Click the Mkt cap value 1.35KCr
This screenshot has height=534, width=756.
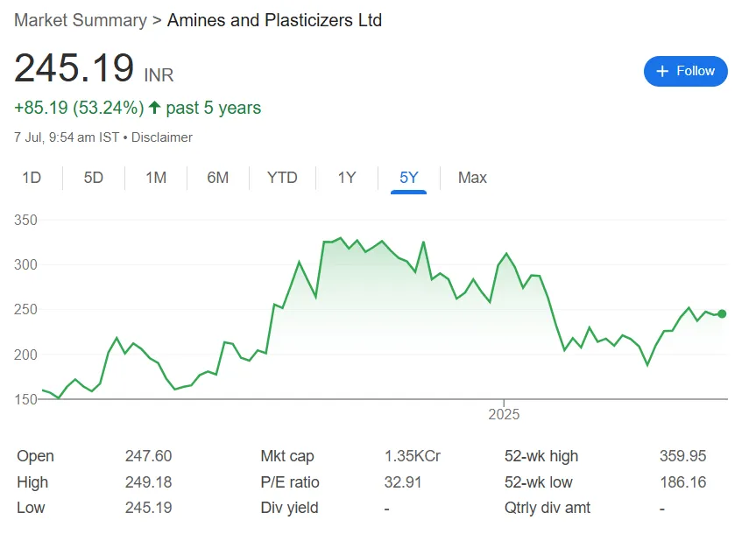pos(413,456)
